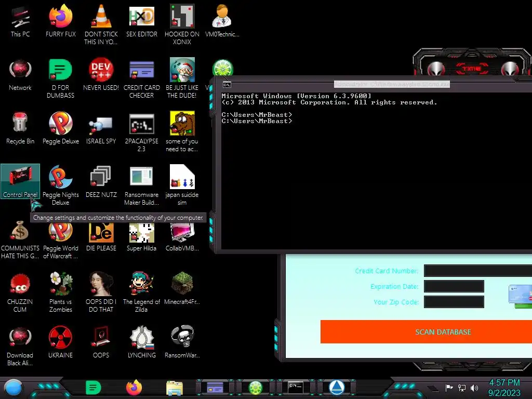Select the SEX EDITOR HxD icon

pos(141,21)
